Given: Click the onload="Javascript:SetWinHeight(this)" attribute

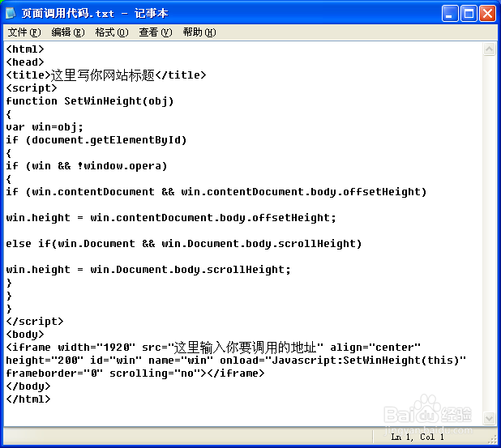Looking at the screenshot, I should click(343, 361).
